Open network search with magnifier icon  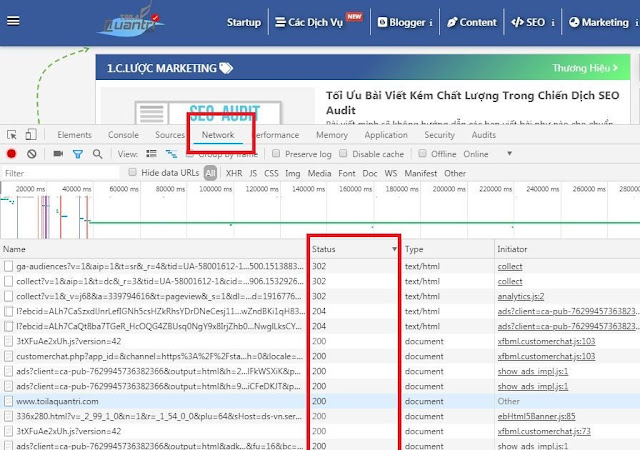pos(97,154)
